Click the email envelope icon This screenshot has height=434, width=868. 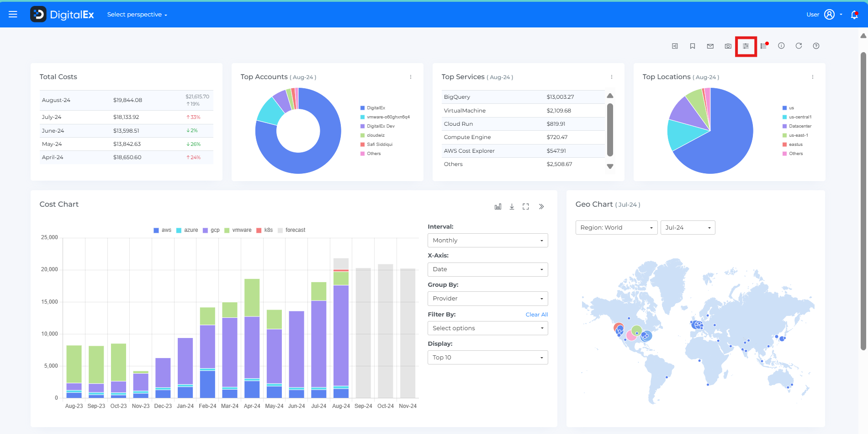(710, 46)
